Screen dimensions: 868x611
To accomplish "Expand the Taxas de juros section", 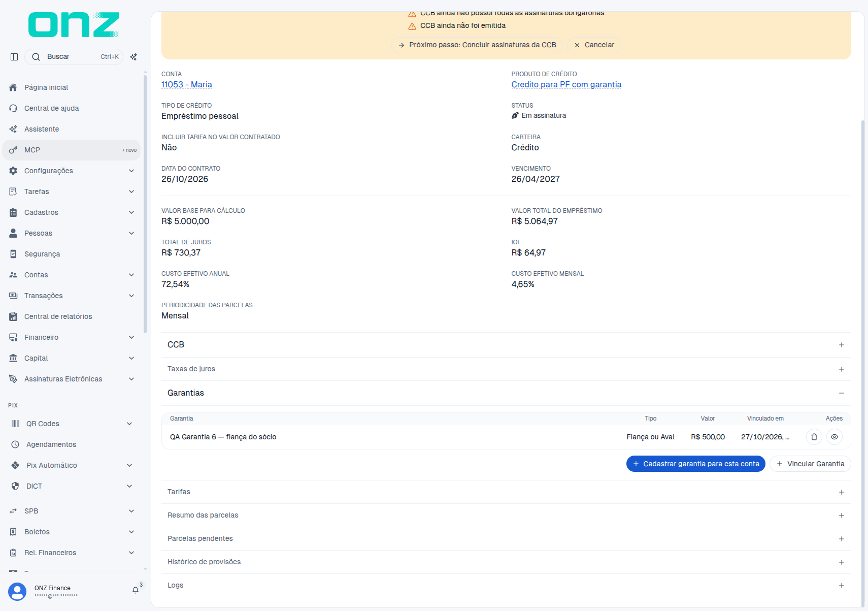I will pyautogui.click(x=506, y=369).
